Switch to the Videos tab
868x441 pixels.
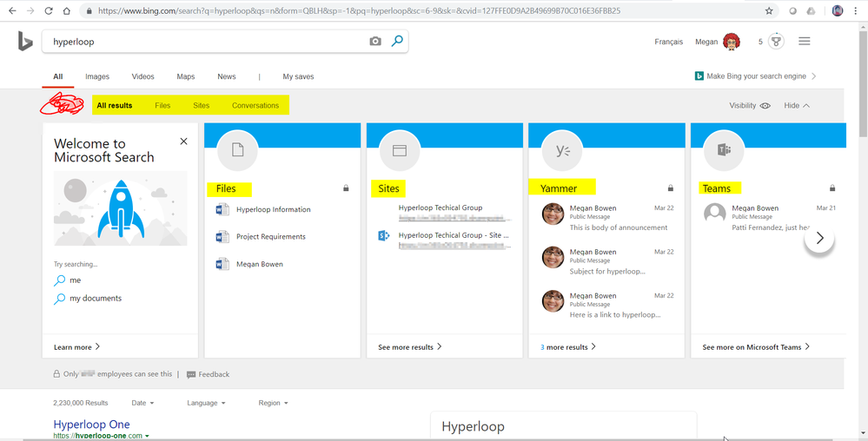142,77
